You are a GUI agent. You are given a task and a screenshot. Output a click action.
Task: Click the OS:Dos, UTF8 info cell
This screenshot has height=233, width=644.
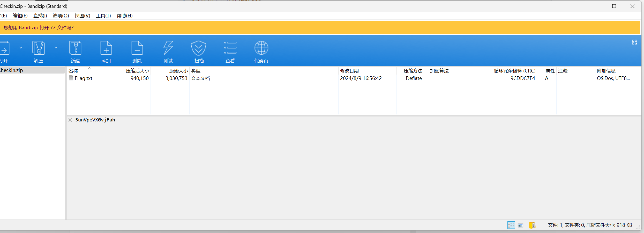point(613,78)
